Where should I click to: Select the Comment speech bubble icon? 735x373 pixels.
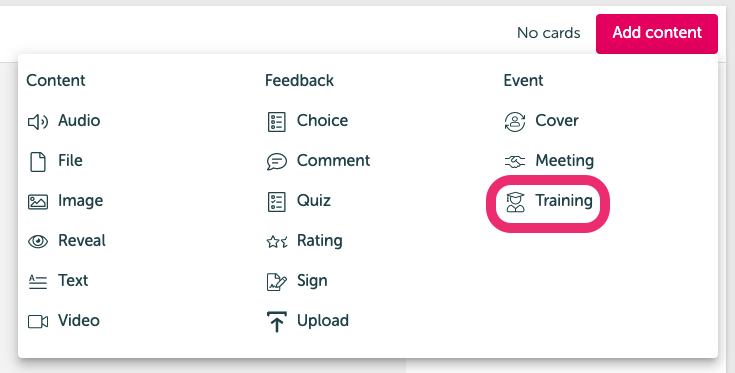(x=277, y=162)
